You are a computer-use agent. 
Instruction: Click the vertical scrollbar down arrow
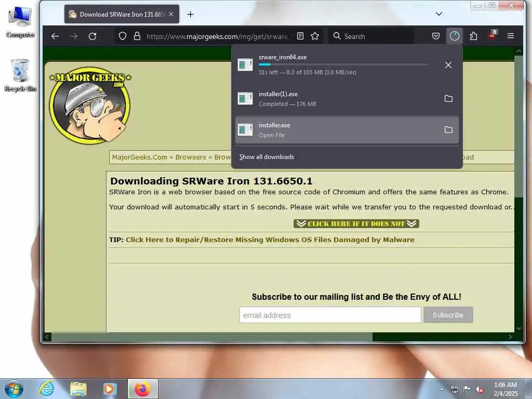518,328
